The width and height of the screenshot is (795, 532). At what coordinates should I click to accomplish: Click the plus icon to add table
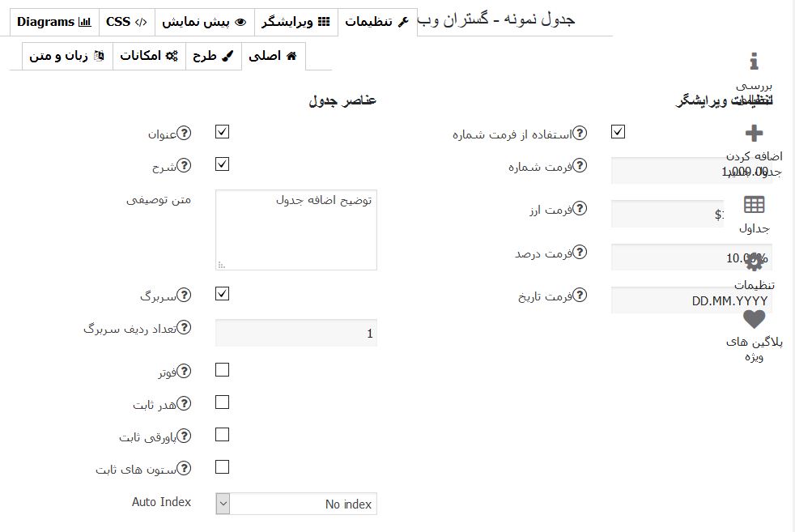tap(754, 134)
